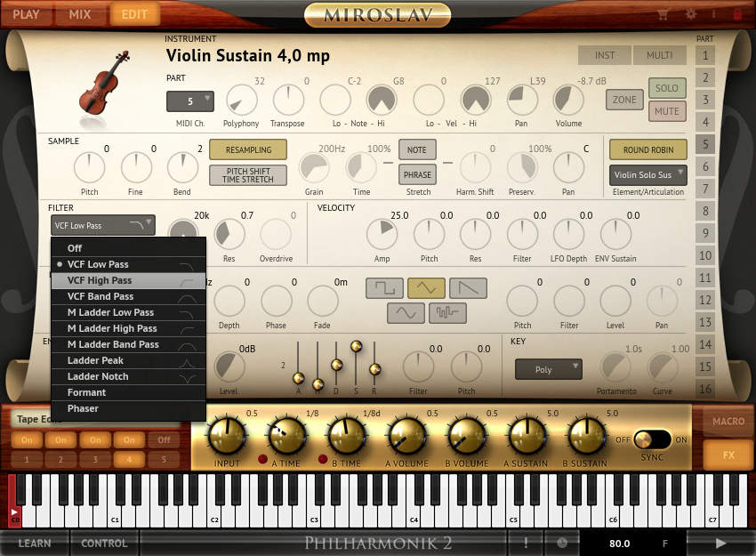Open the Violin Solo Sus articulation dropdown
The height and width of the screenshot is (556, 756).
pyautogui.click(x=647, y=175)
